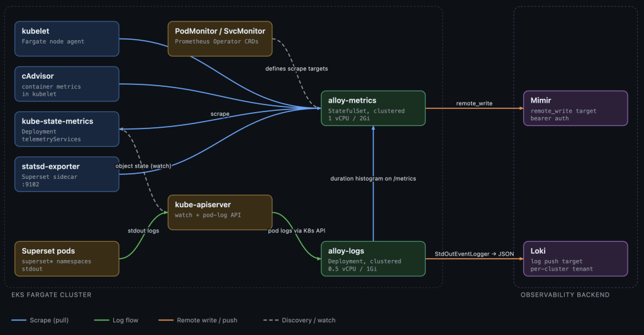
Task: Click the 'scrape' edge label
Action: pyautogui.click(x=220, y=114)
